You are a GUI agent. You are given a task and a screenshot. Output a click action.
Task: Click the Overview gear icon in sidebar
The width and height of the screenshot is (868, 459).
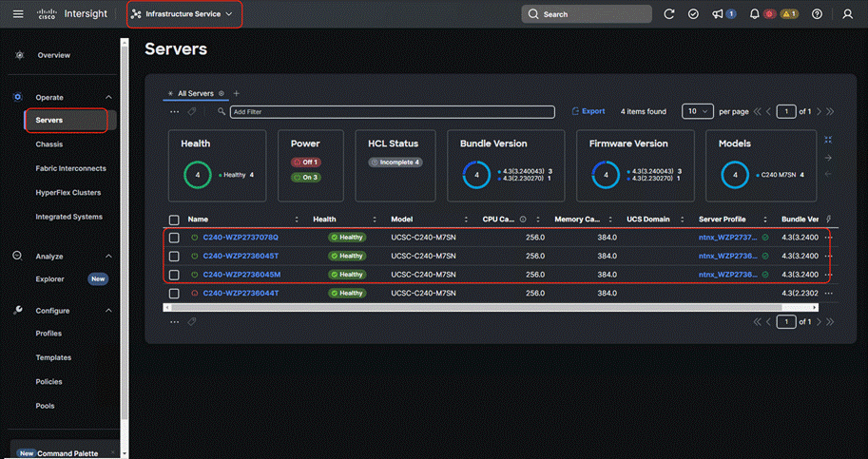[20, 55]
